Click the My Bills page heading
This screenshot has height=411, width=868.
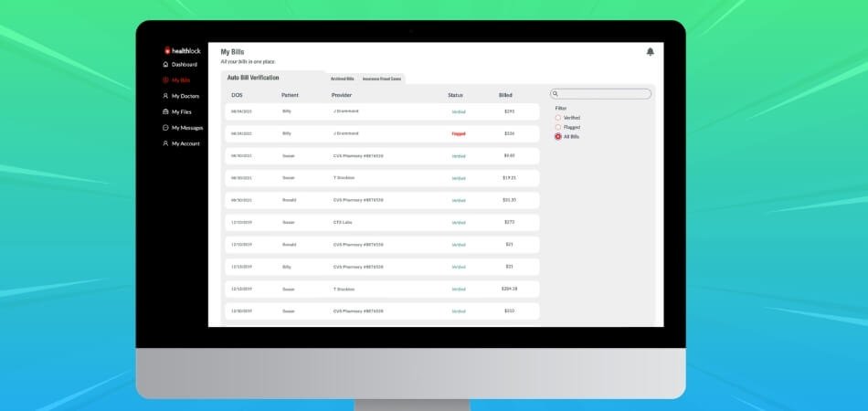(x=232, y=52)
